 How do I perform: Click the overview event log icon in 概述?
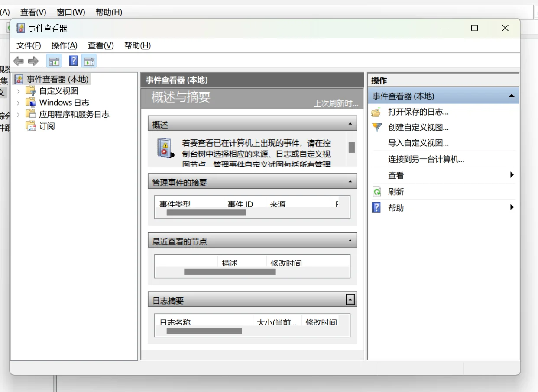coord(165,149)
